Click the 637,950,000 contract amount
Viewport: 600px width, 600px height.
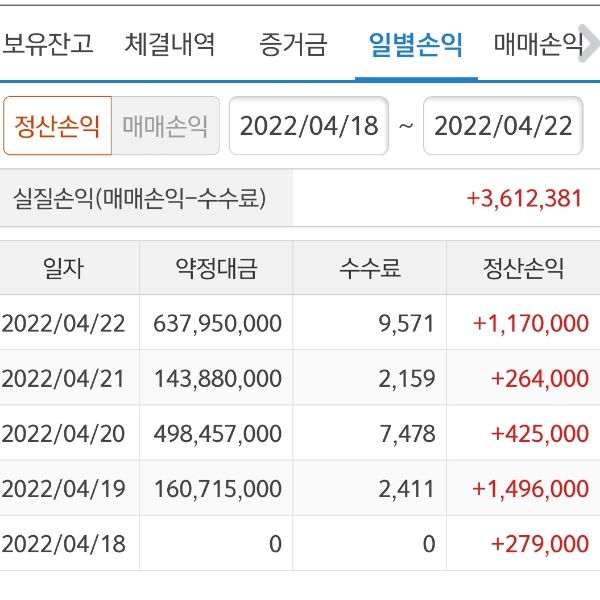tap(218, 323)
